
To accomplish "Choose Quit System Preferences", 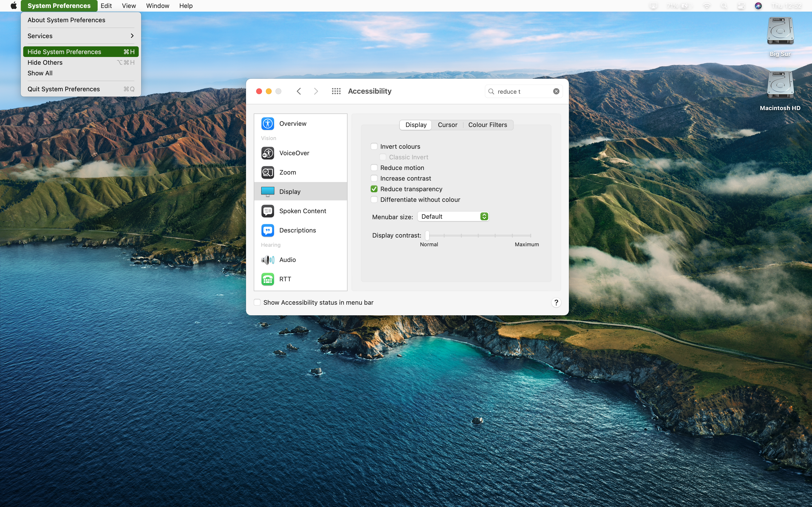I will [x=64, y=89].
